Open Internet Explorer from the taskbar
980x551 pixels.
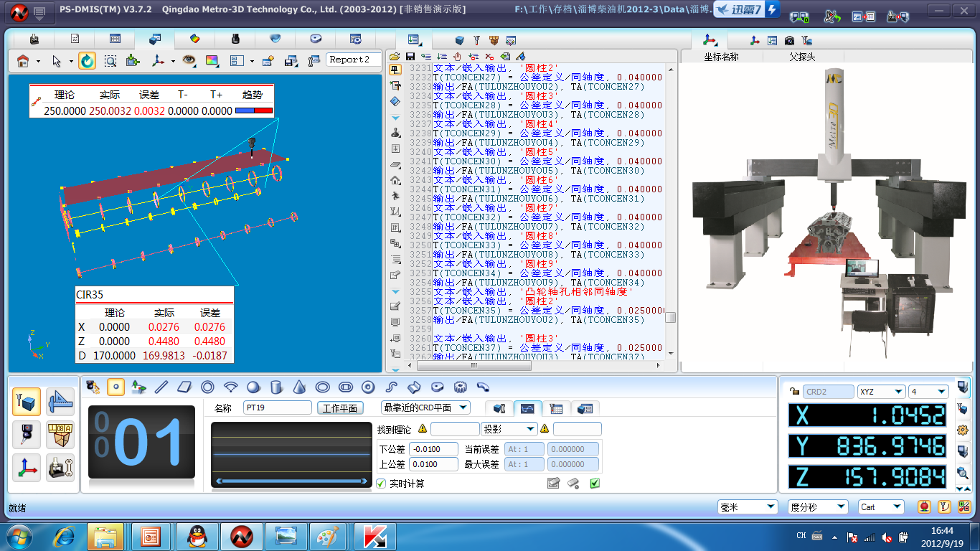[64, 537]
